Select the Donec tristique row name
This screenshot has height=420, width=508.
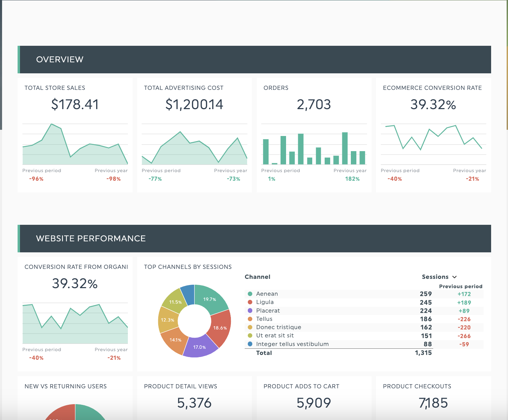pos(279,327)
